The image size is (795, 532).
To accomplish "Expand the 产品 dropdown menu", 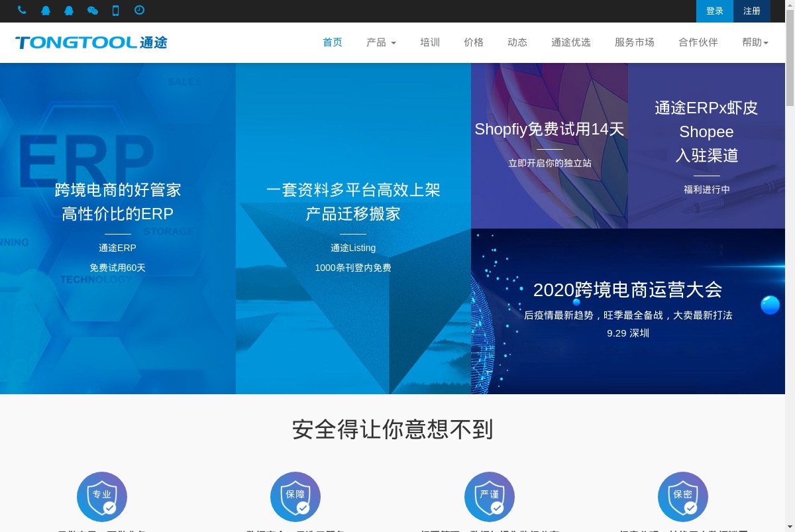I will [381, 42].
